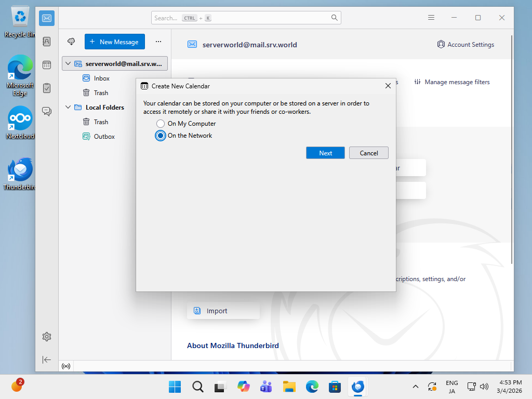The width and height of the screenshot is (532, 399).
Task: Collapse the Local Folders tree
Action: (x=68, y=107)
